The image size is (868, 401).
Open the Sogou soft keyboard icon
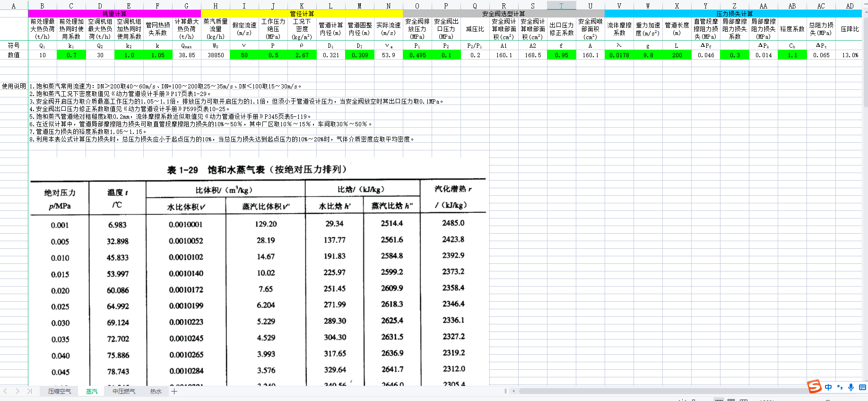click(862, 387)
